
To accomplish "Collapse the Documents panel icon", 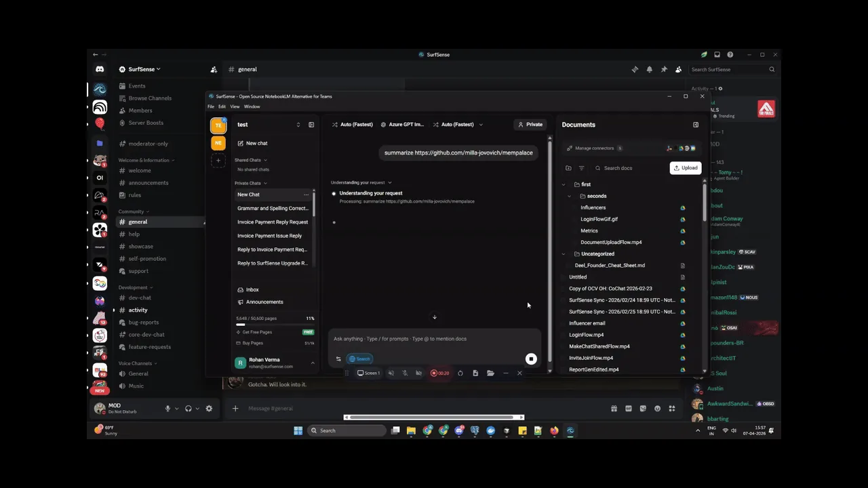I will click(695, 125).
